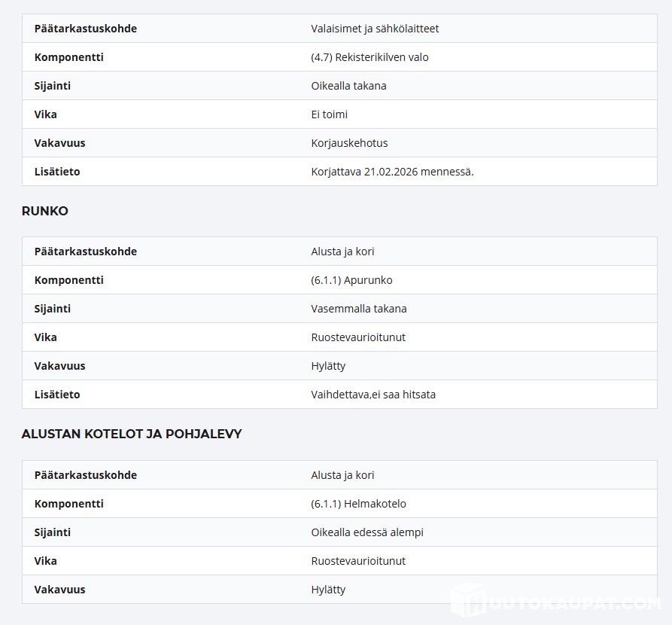Click 'Alusta ja kori' in RUNKO table
672x625 pixels.
pos(342,252)
